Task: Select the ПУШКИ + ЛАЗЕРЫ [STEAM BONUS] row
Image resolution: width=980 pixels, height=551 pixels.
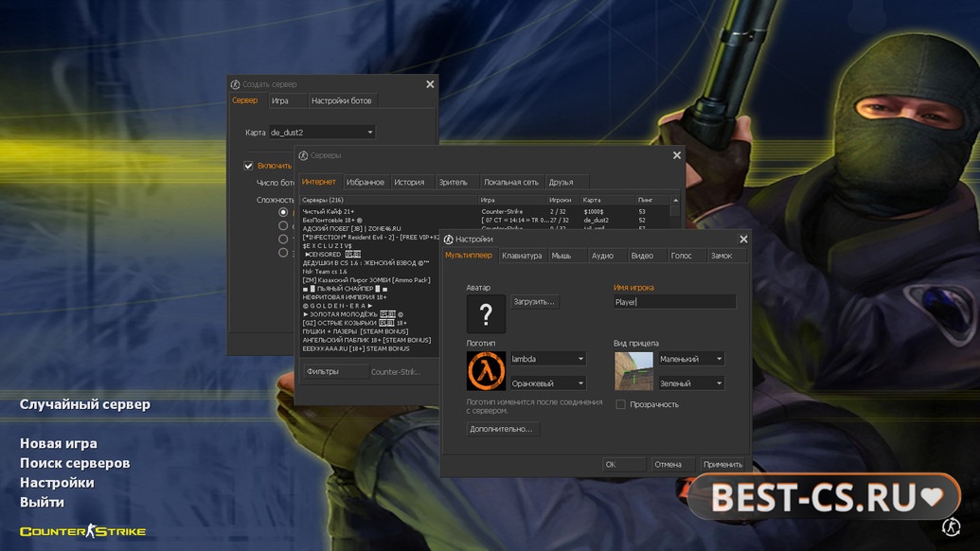Action: click(368, 331)
